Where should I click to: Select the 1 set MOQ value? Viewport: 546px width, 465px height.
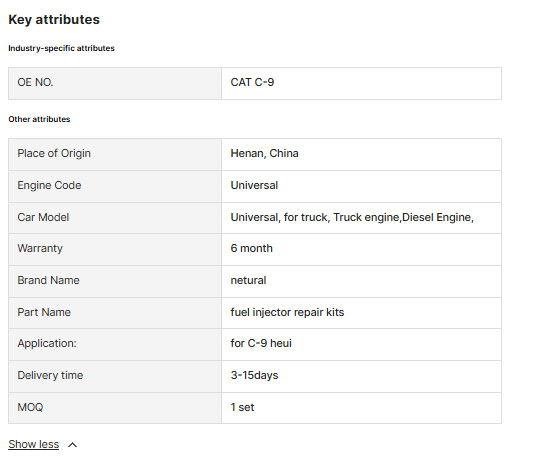pyautogui.click(x=242, y=407)
